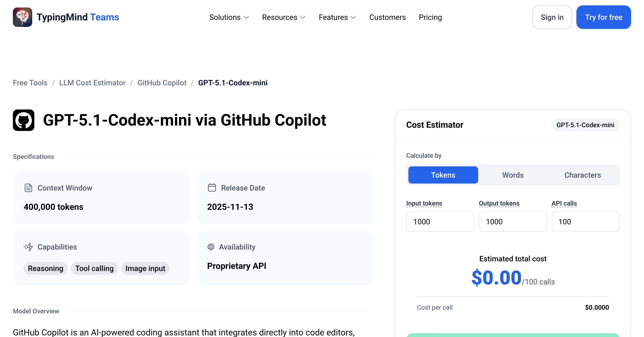644x337 pixels.
Task: Focus the API calls field
Action: point(586,222)
